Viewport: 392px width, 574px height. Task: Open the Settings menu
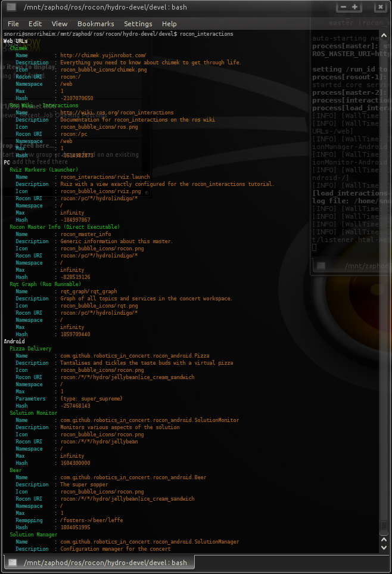pos(138,24)
